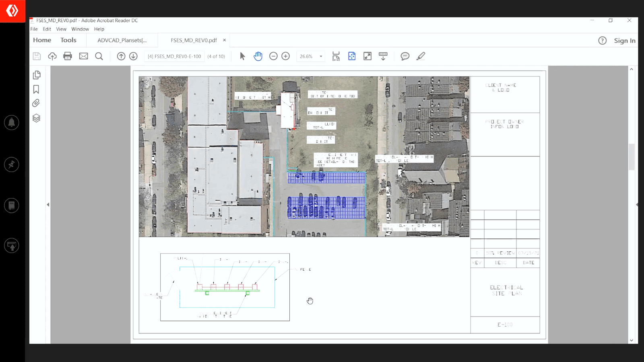Collapse the left navigation pane arrow

[x=48, y=205]
